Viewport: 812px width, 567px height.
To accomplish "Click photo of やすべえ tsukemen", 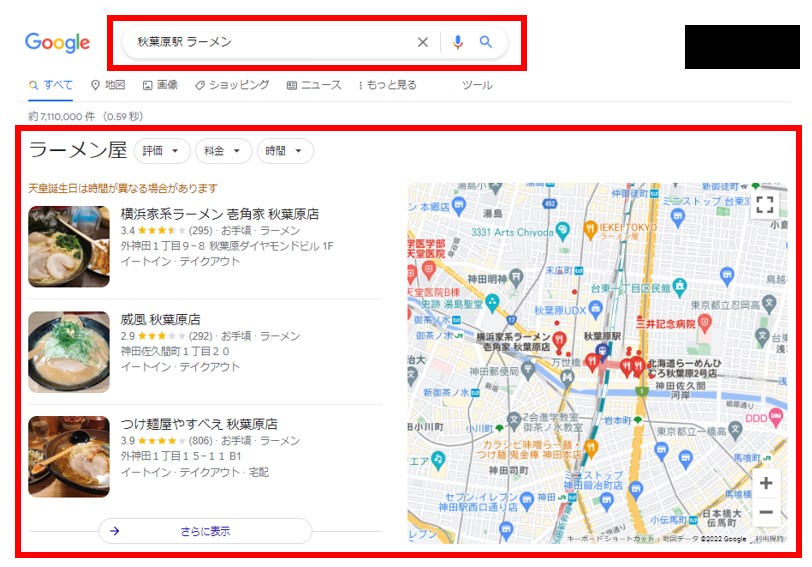I will [x=69, y=457].
